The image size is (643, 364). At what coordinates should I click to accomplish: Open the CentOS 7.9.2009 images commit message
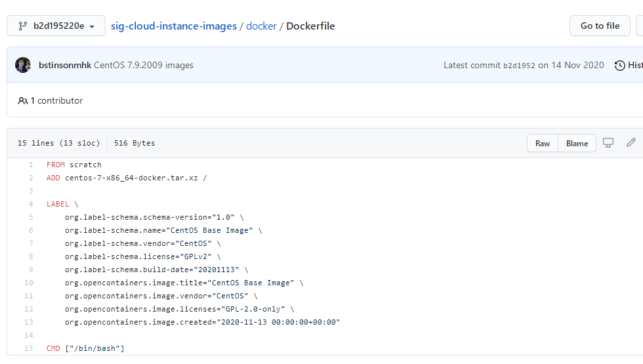(144, 65)
